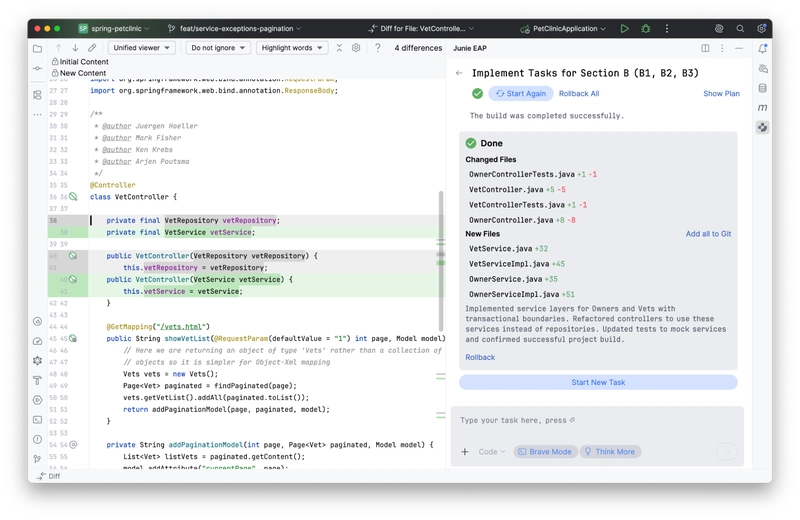Expand the Code mode selector
This screenshot has height=520, width=800.
(x=491, y=452)
